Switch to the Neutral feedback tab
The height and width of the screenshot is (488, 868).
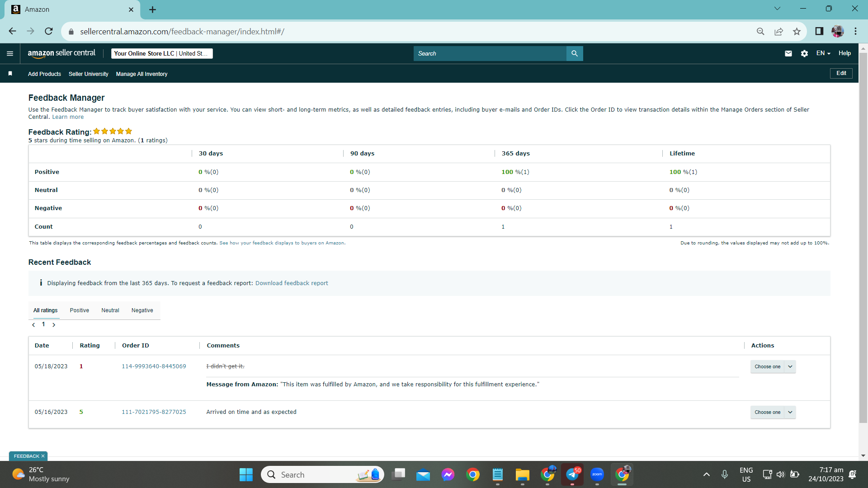click(x=110, y=310)
